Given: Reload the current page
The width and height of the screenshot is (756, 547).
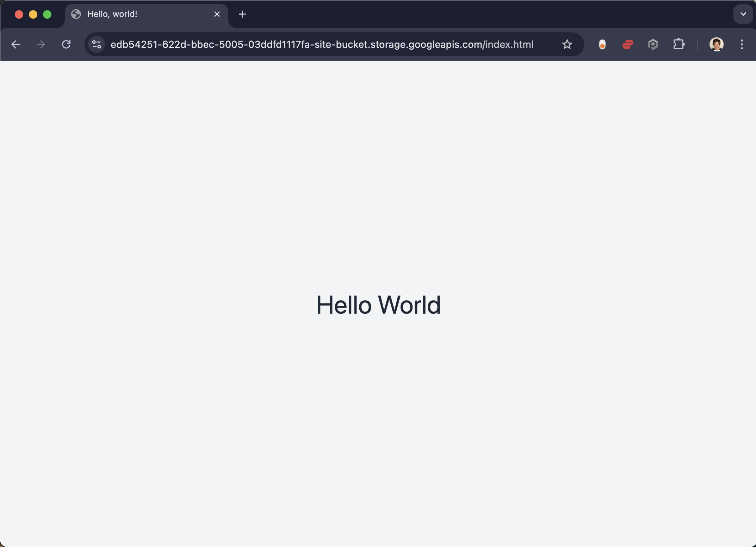Looking at the screenshot, I should (66, 44).
